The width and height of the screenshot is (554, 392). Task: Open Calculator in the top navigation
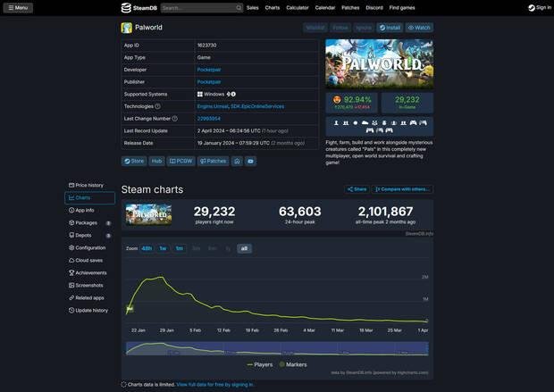tap(298, 8)
